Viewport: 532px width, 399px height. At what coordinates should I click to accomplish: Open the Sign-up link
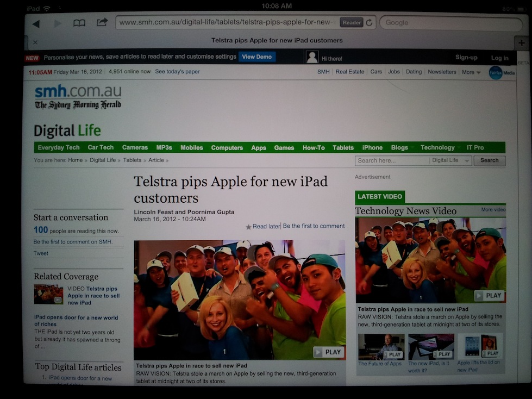466,57
